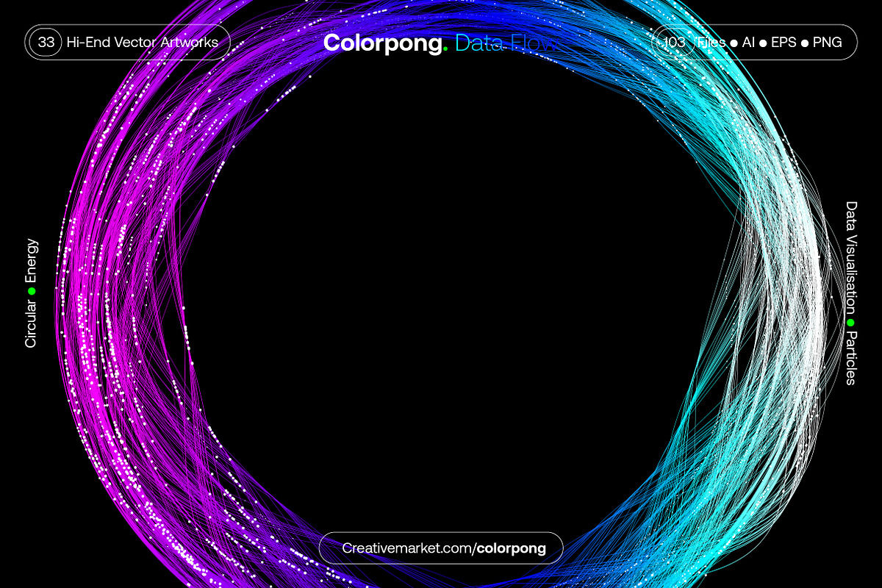Click the green dot between Circular and Energy
This screenshot has width=882, height=588.
pyautogui.click(x=31, y=291)
